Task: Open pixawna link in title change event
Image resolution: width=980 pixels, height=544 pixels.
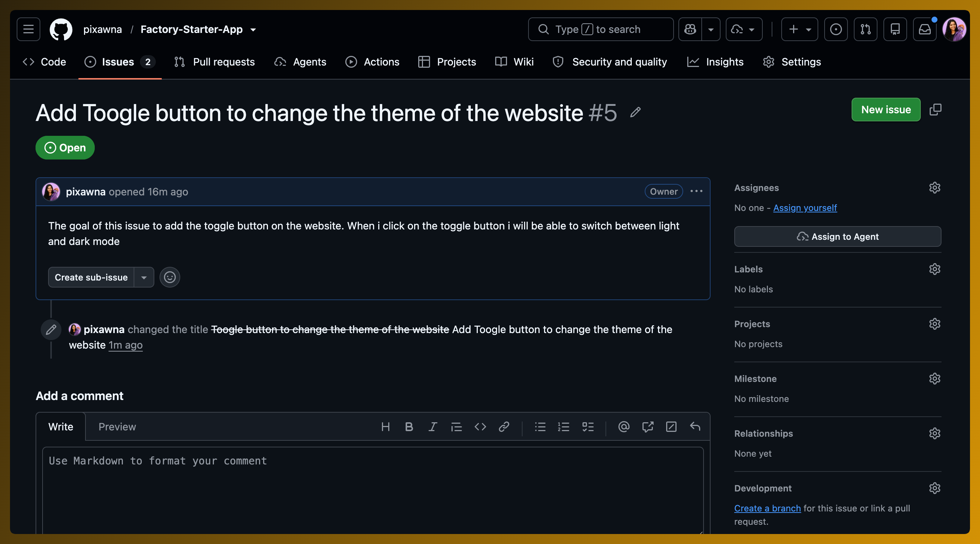Action: coord(104,329)
